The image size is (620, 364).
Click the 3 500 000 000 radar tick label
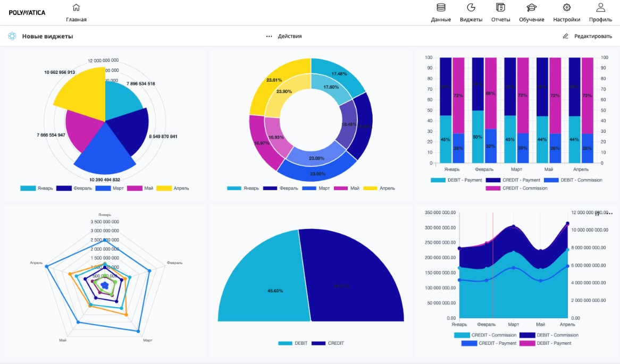point(105,222)
